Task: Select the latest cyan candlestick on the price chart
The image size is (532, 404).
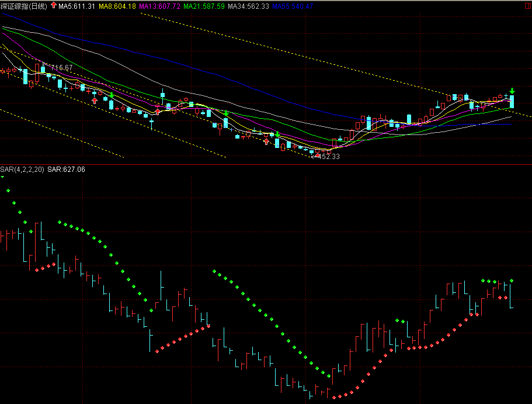Action: point(512,102)
